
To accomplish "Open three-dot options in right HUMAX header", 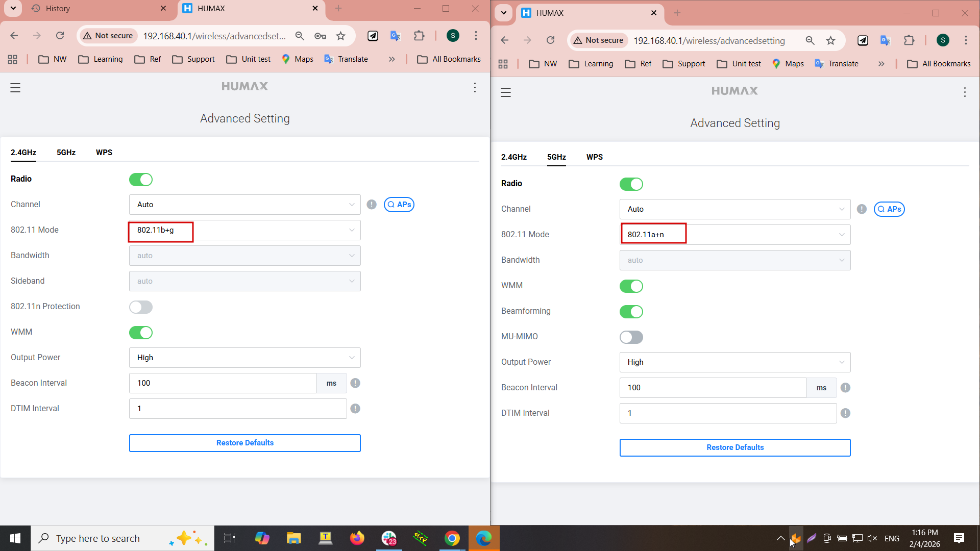I will pyautogui.click(x=964, y=92).
